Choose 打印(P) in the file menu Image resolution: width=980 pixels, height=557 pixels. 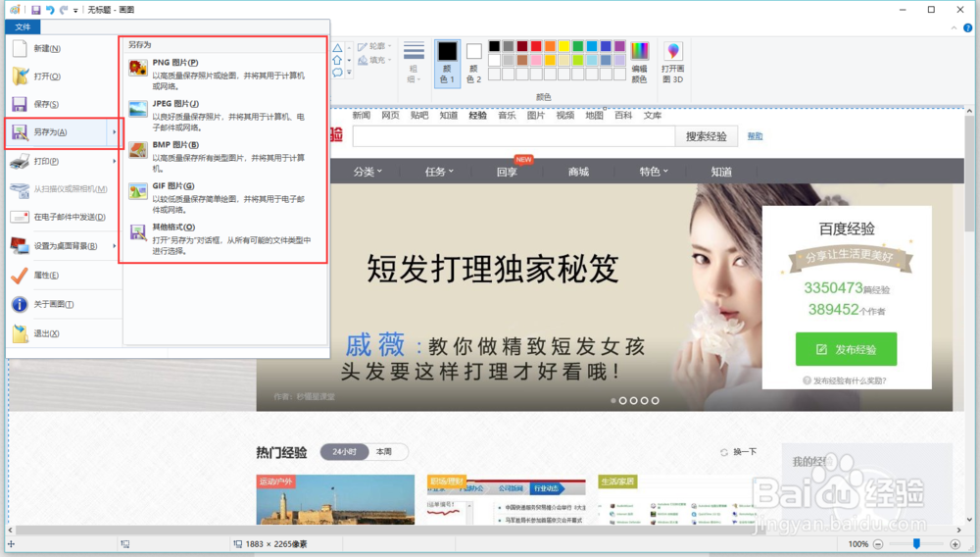click(x=58, y=161)
